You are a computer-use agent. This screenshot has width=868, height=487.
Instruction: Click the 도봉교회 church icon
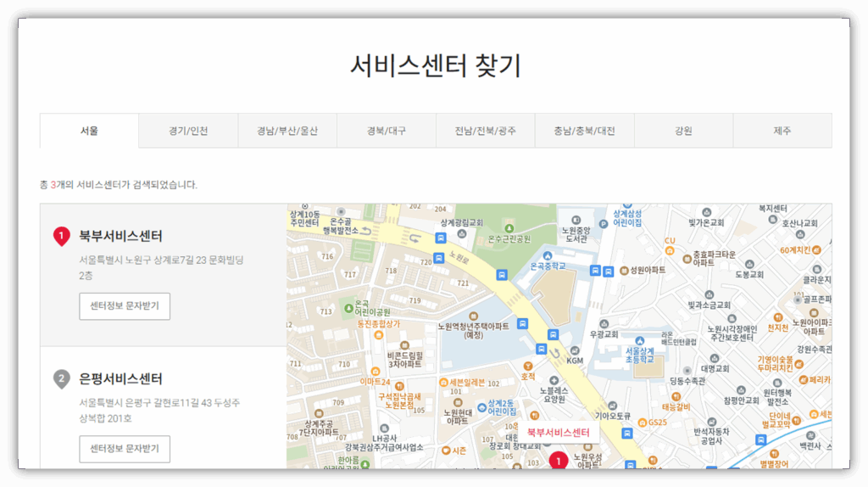(x=749, y=265)
